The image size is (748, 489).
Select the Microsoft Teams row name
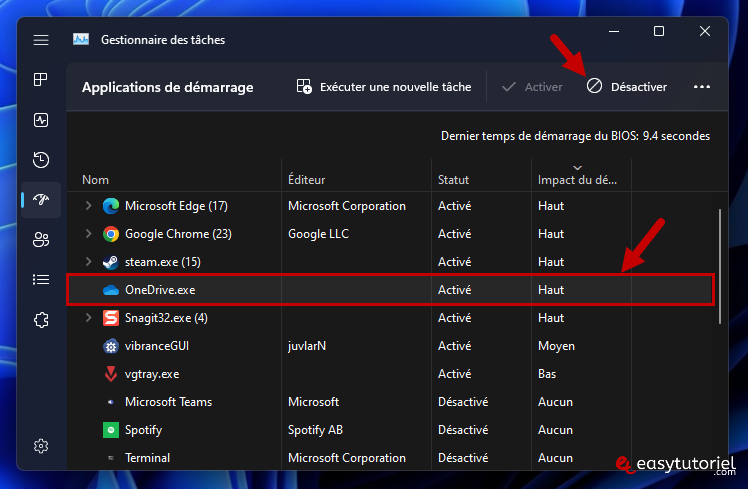coord(168,402)
